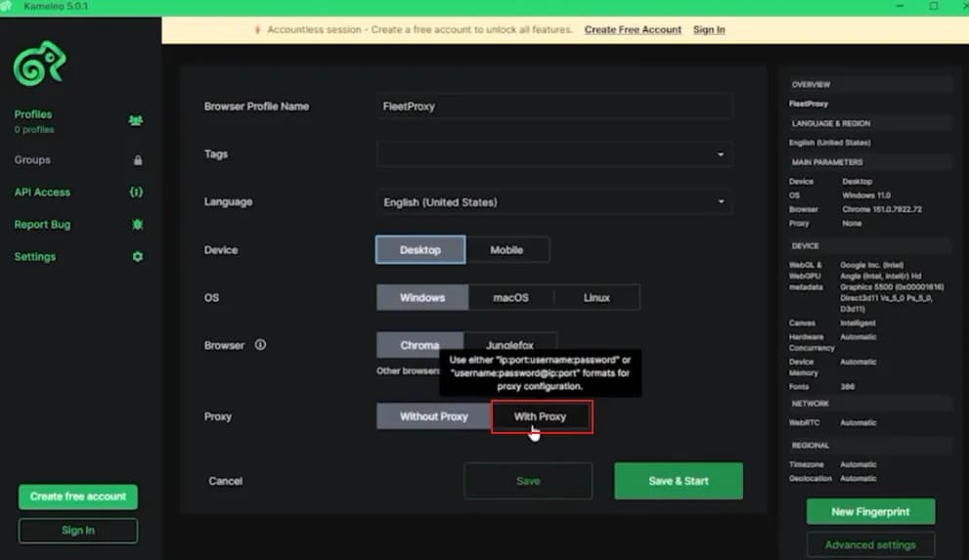The image size is (969, 560).
Task: Click the Kameleo chameleon logo
Action: click(39, 63)
